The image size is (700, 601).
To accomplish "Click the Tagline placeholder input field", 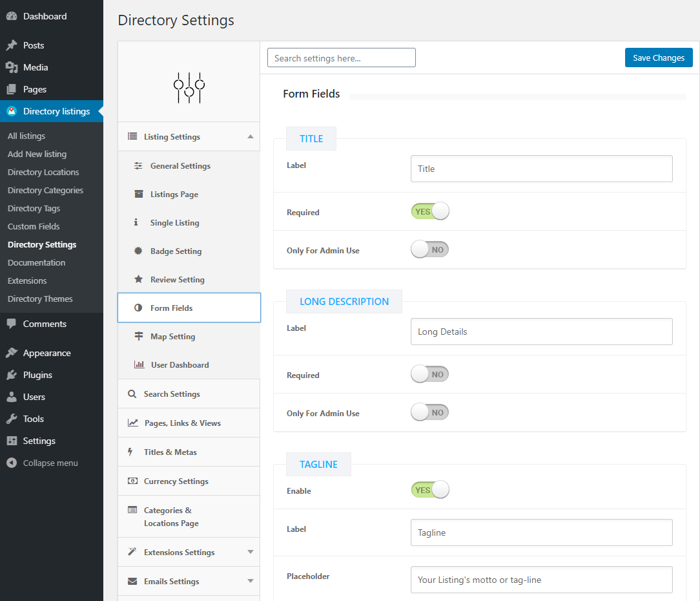I will point(542,580).
